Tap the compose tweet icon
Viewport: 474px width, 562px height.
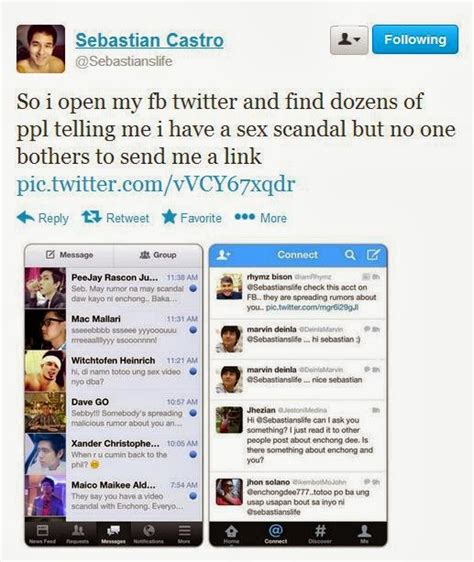tap(373, 255)
